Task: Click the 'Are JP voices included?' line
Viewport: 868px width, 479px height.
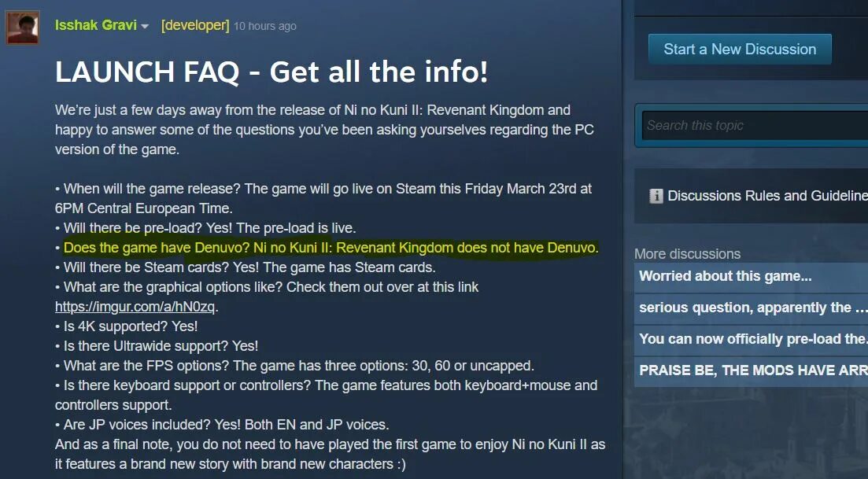Action: (x=222, y=425)
